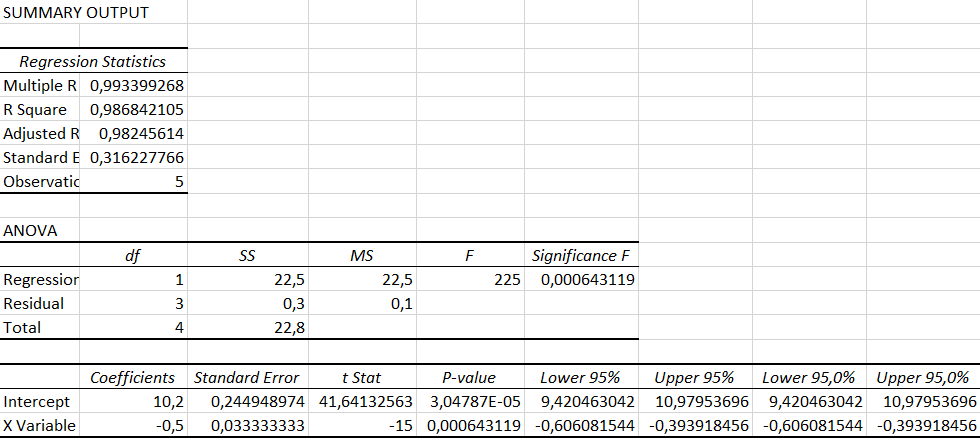Click the Regression Statistics header cell
The width and height of the screenshot is (980, 438).
pos(93,62)
